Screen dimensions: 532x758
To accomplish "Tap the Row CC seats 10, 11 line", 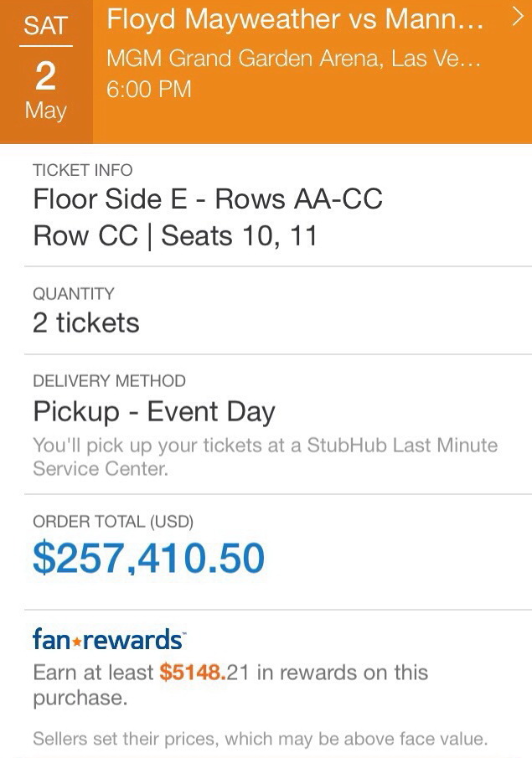I will [x=175, y=235].
